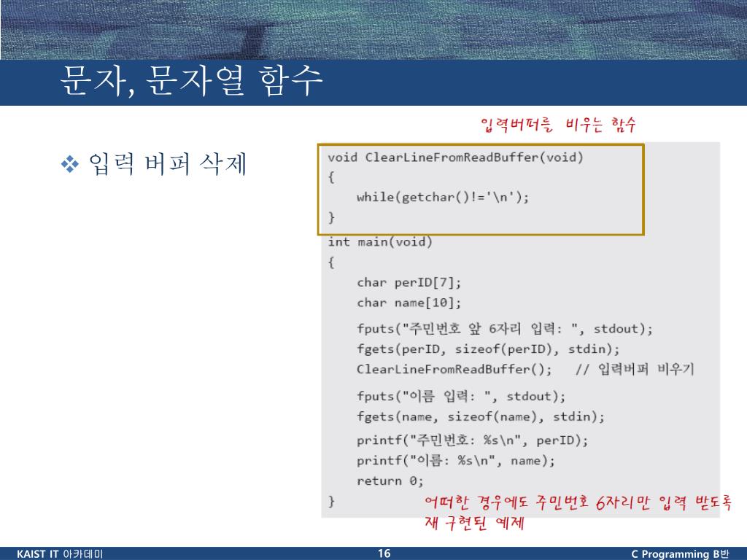The width and height of the screenshot is (747, 560).
Task: Click the fputs 주민번호 앞 6자리 입력 line
Action: click(x=505, y=329)
